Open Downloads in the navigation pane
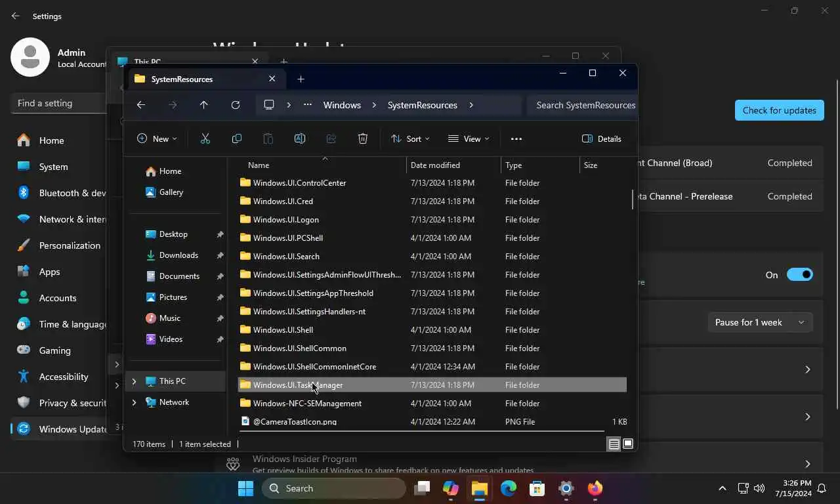840x504 pixels. click(177, 255)
